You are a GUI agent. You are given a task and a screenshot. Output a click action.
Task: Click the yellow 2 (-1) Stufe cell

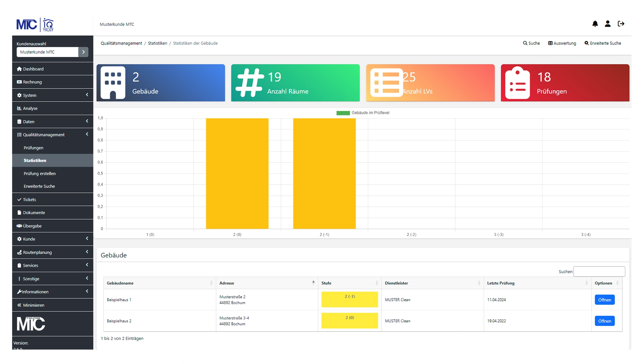[x=350, y=299]
